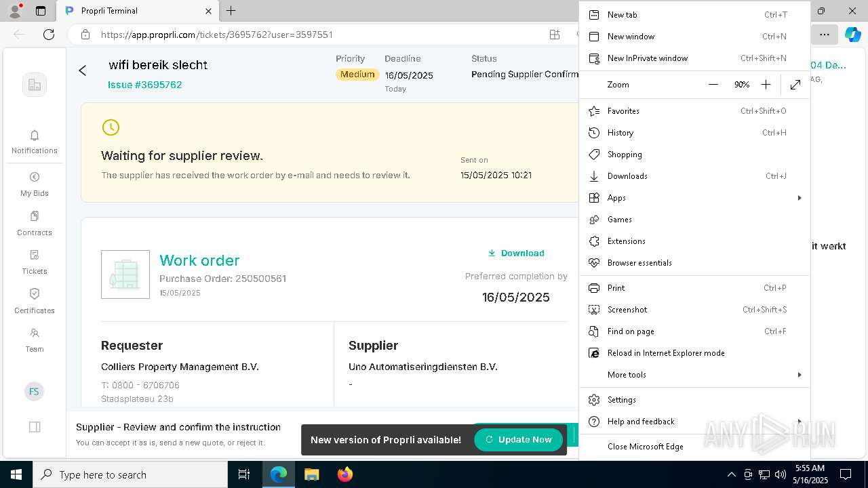Select New tab in the Edge menu
This screenshot has width=868, height=488.
694,15
